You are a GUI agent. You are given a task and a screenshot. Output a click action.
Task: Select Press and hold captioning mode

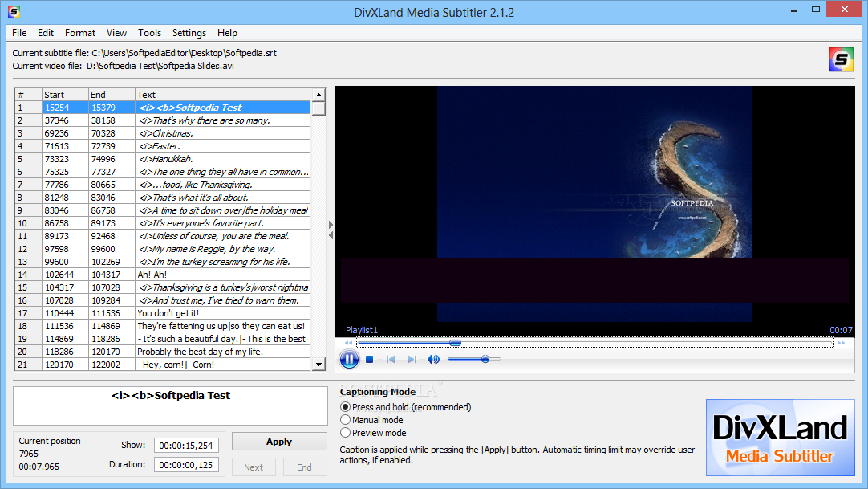pos(346,407)
